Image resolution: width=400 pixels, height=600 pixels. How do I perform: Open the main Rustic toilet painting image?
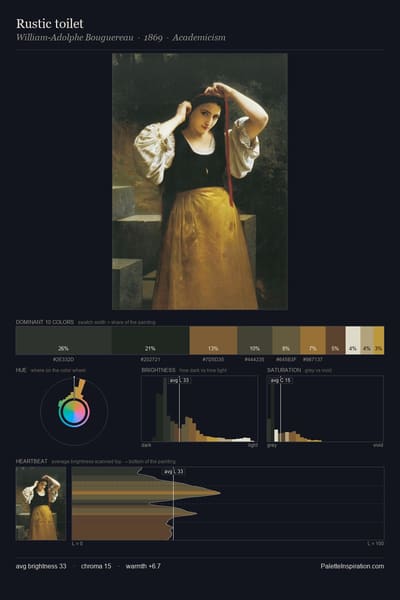200,181
